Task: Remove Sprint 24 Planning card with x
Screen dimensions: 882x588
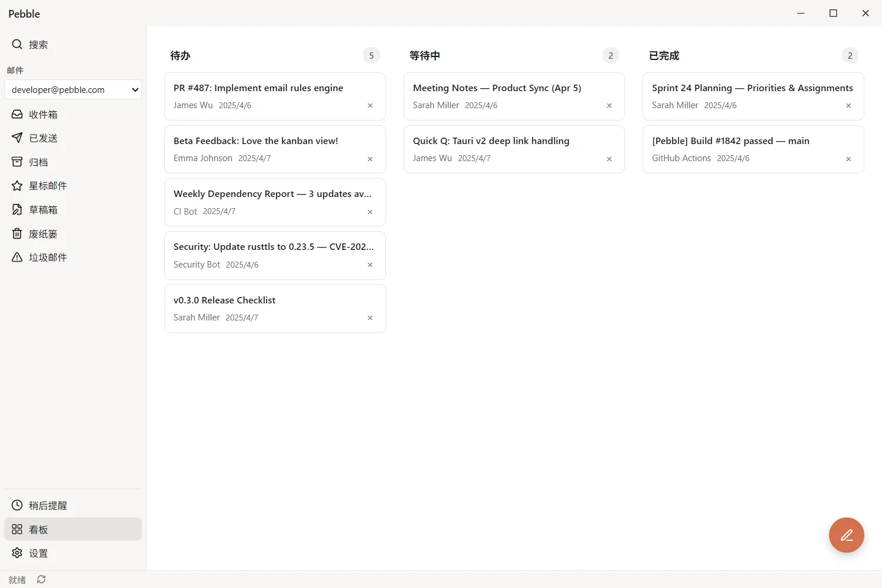Action: click(848, 106)
